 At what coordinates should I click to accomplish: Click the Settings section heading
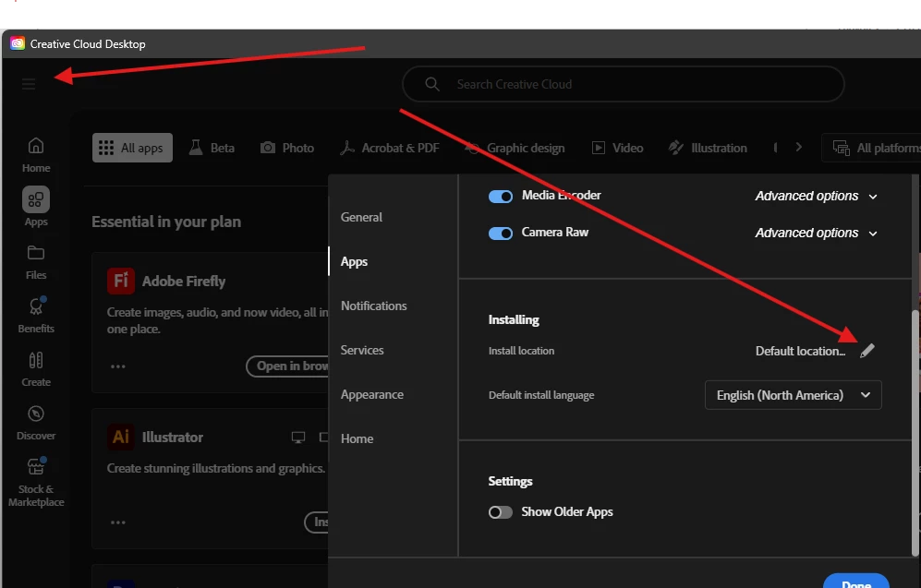pos(510,481)
